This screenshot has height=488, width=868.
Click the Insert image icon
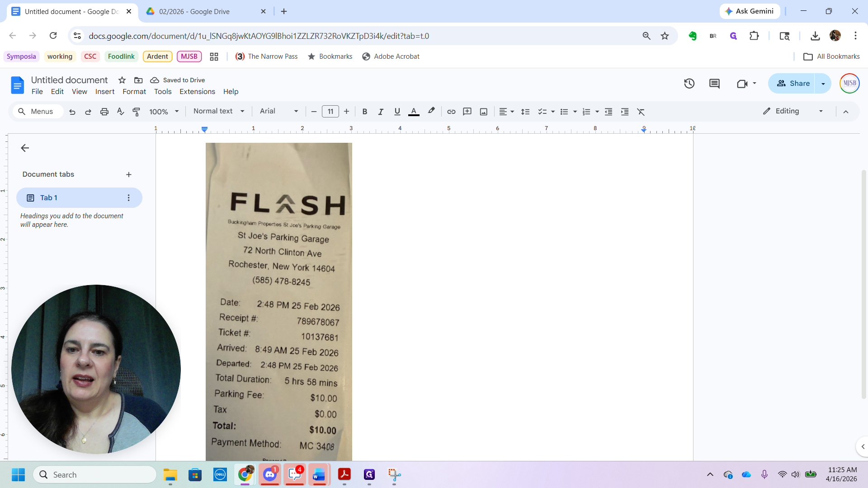click(x=484, y=112)
